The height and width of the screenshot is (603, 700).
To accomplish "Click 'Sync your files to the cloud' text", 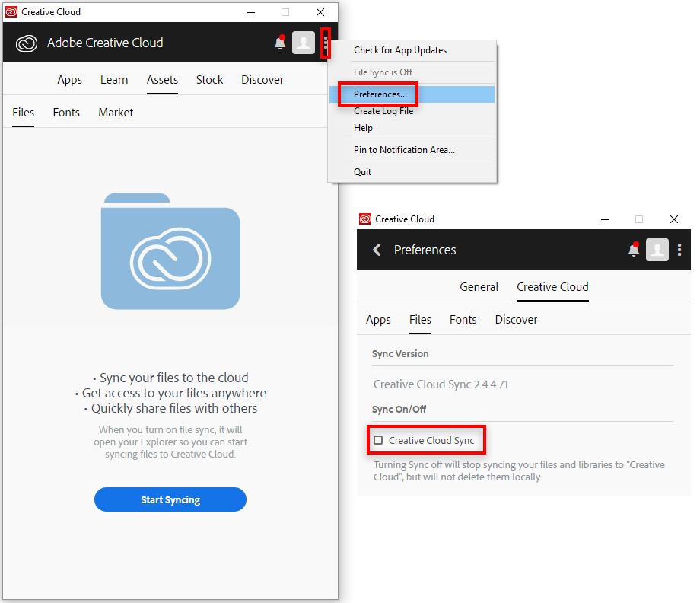I will coord(173,378).
